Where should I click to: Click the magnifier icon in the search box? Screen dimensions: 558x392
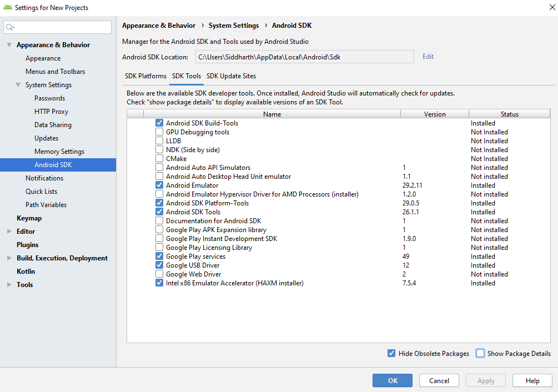(x=10, y=27)
